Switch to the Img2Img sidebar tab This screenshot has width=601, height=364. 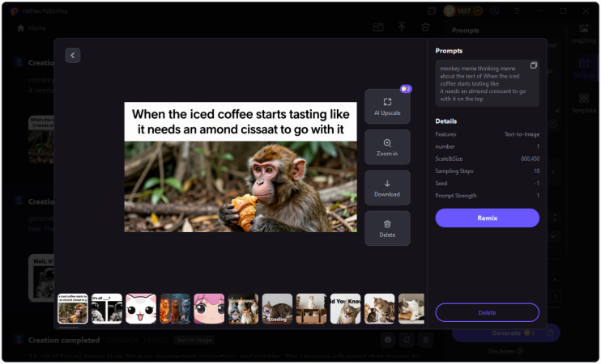[584, 34]
